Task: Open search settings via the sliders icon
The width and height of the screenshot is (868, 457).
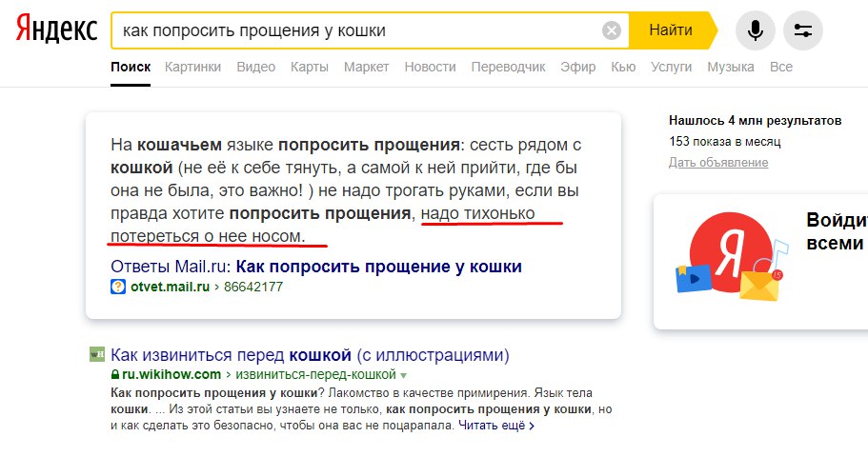Action: pyautogui.click(x=802, y=30)
